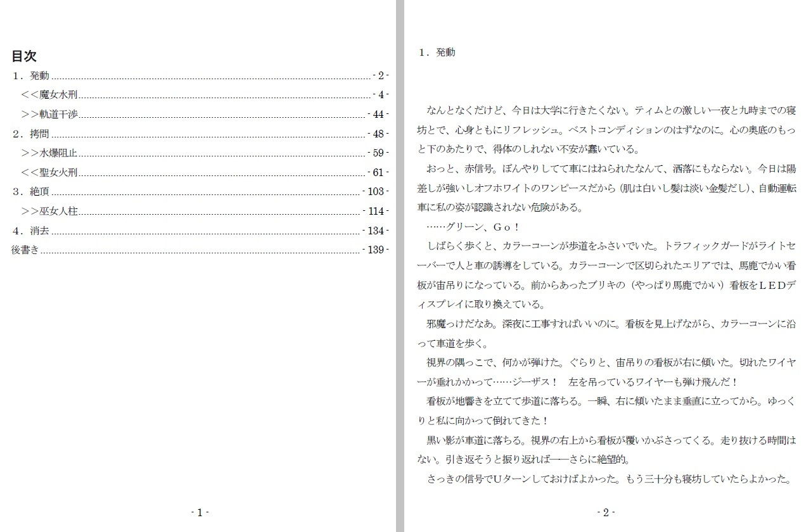
Task: Go to the >>軌道干渉 contents entry
Action: pyautogui.click(x=49, y=115)
